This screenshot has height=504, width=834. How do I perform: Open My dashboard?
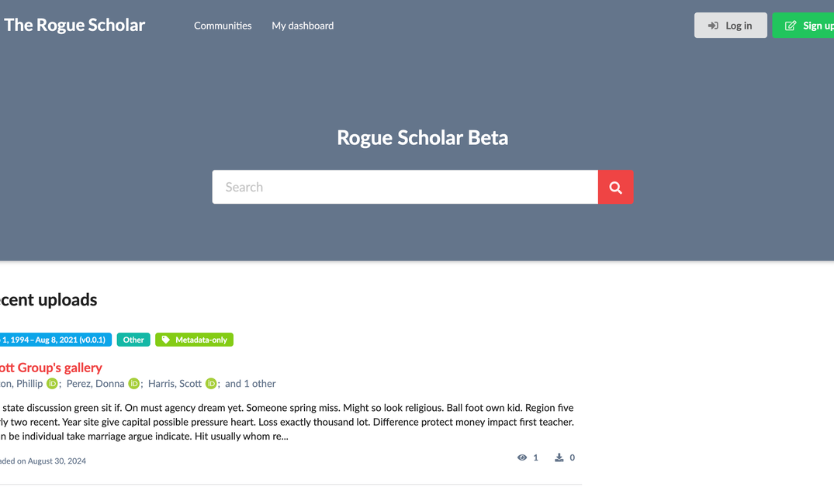point(302,25)
